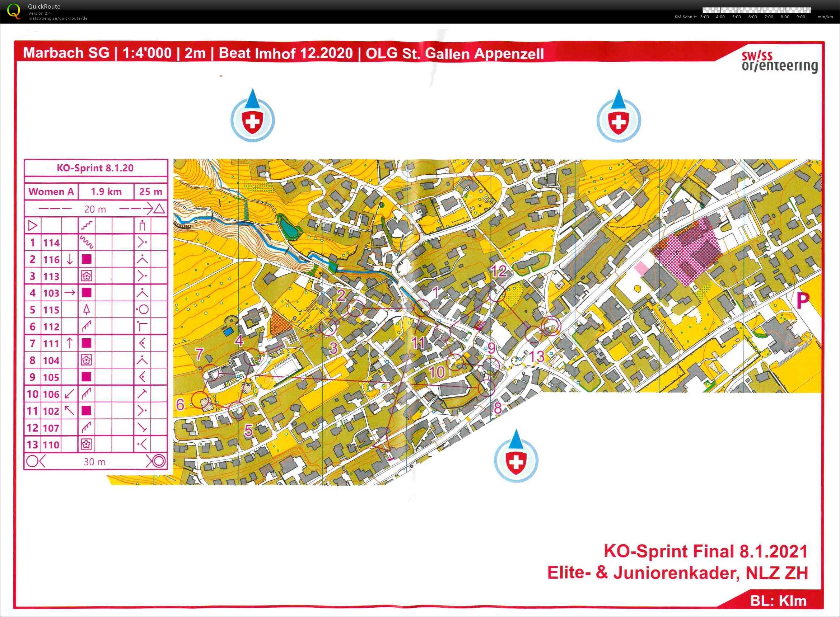840x617 pixels.
Task: Click the north arrow badge above the control table
Action: (253, 115)
